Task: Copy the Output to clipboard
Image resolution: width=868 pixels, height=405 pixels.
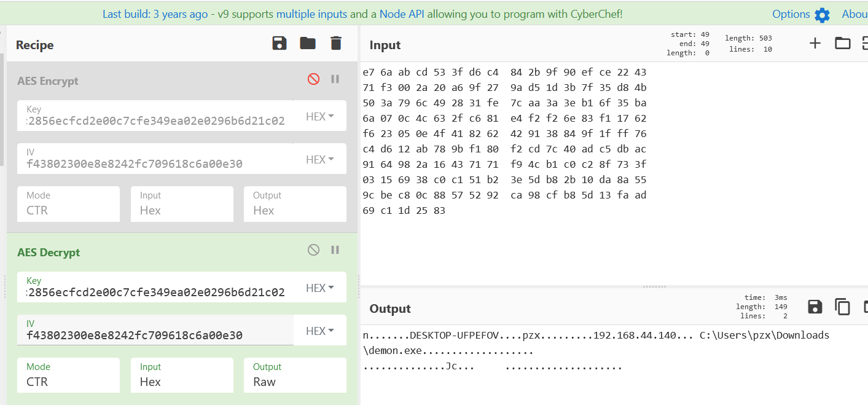Action: coord(842,307)
